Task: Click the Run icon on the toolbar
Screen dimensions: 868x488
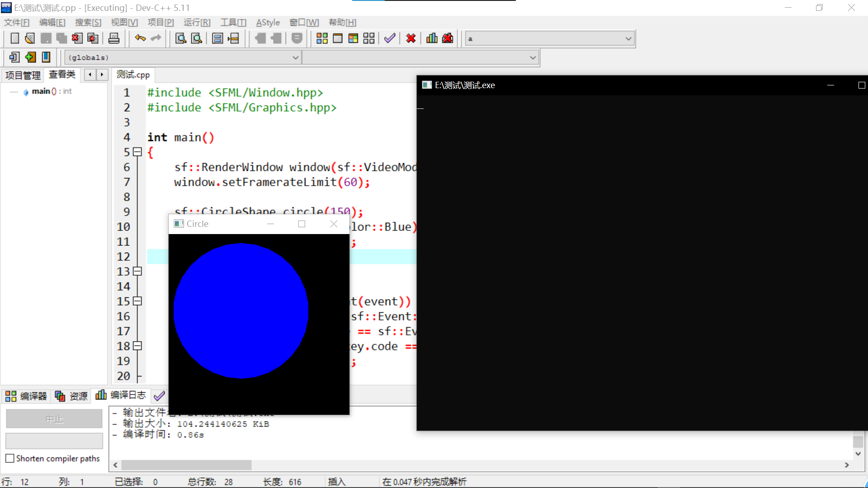Action: (338, 38)
